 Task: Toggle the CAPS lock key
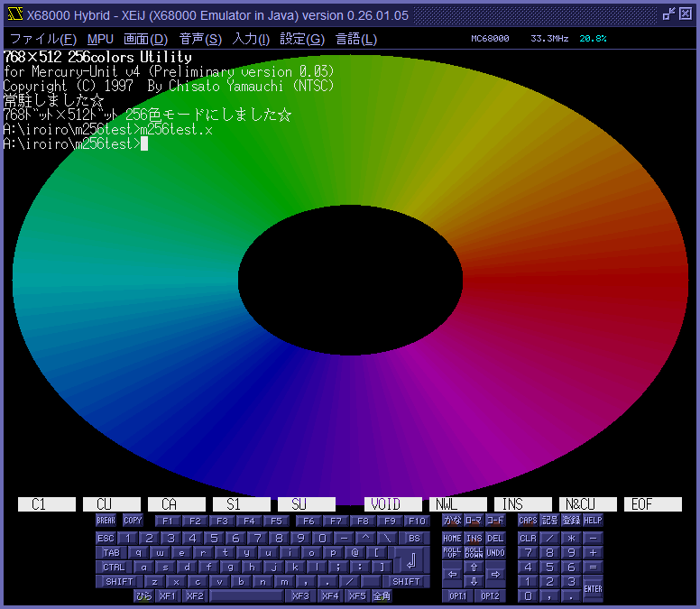click(x=528, y=521)
